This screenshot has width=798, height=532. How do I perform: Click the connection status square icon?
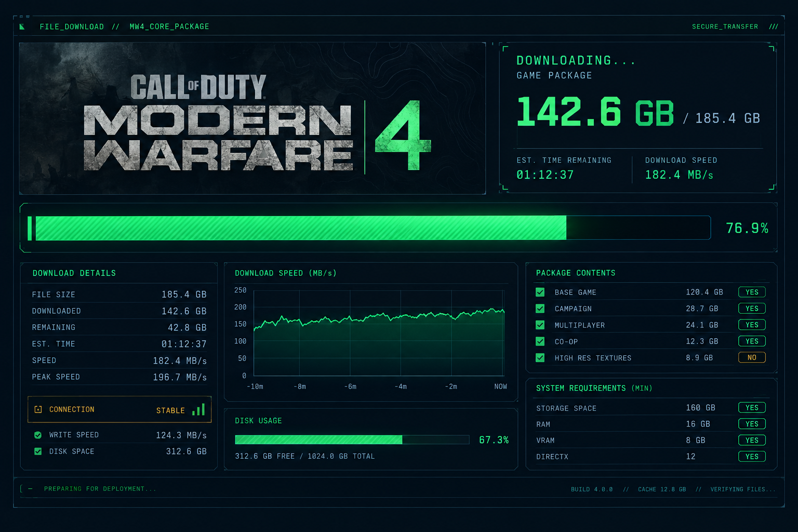tap(38, 409)
